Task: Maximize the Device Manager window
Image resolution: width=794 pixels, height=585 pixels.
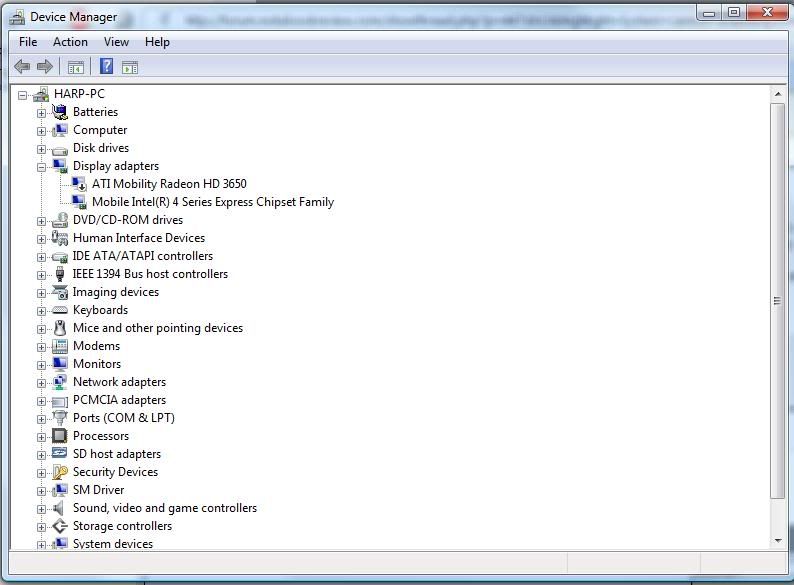Action: [x=734, y=12]
